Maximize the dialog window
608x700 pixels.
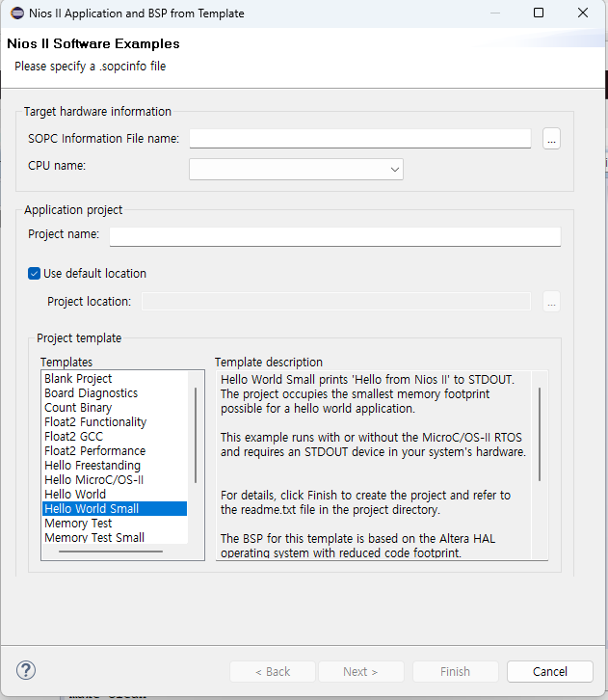click(539, 13)
